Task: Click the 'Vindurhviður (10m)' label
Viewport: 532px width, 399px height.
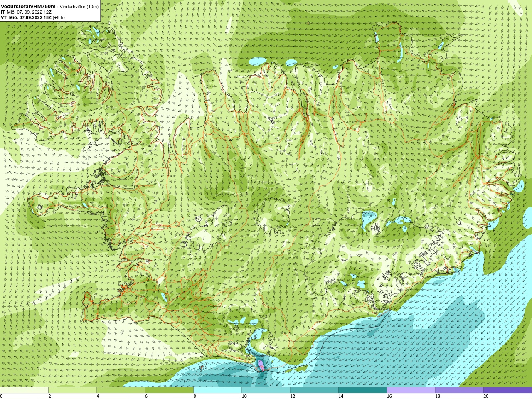Action: click(x=79, y=7)
